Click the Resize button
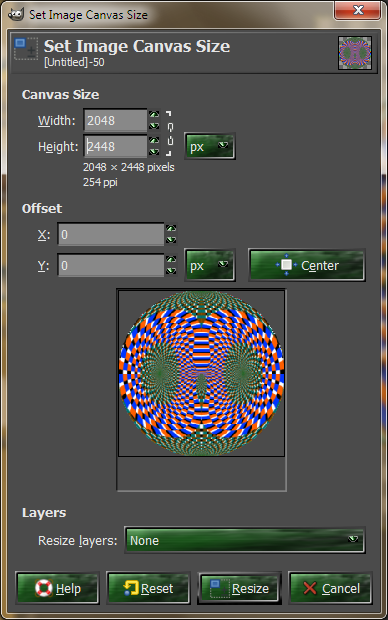Screen dimensions: 388x620 [x=239, y=588]
